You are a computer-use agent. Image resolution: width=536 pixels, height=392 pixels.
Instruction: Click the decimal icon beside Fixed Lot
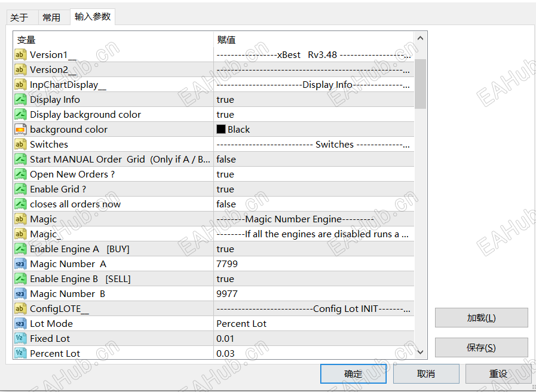pos(20,338)
